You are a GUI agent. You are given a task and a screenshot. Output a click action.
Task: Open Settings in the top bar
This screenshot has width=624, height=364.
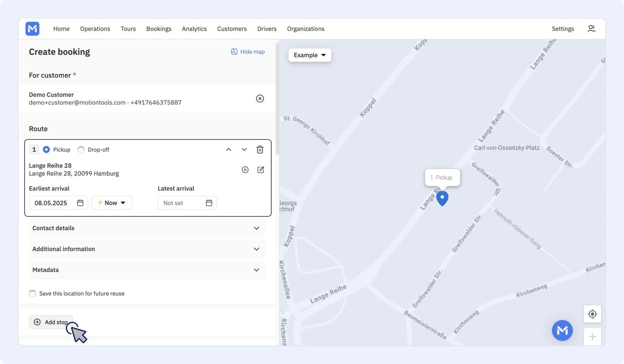(x=563, y=29)
